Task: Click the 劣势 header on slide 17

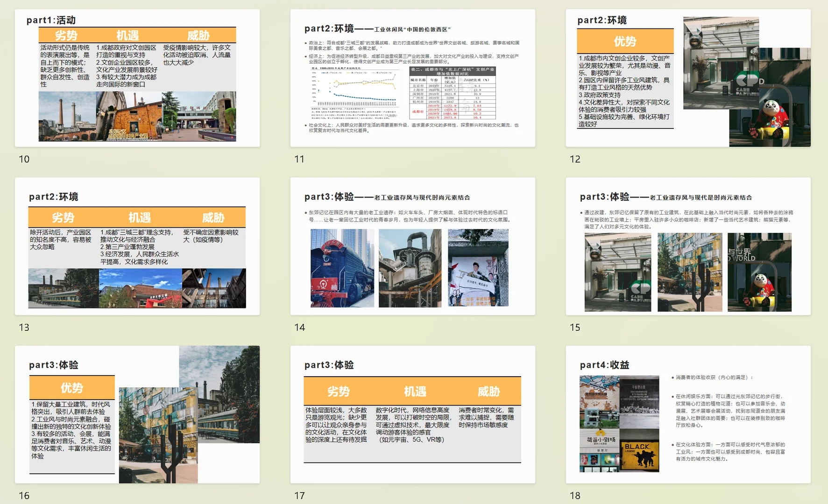Action: coord(338,391)
